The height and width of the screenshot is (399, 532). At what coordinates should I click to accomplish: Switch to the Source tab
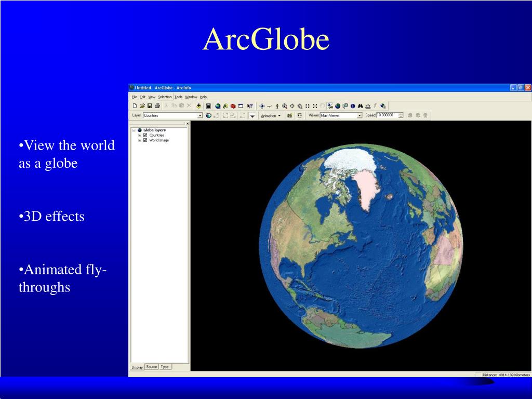point(152,367)
